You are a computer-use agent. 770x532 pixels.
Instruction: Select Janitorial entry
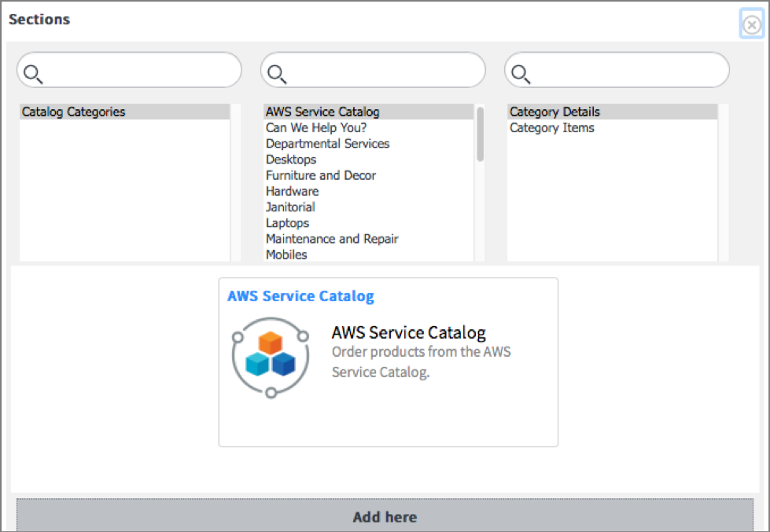pos(368,207)
